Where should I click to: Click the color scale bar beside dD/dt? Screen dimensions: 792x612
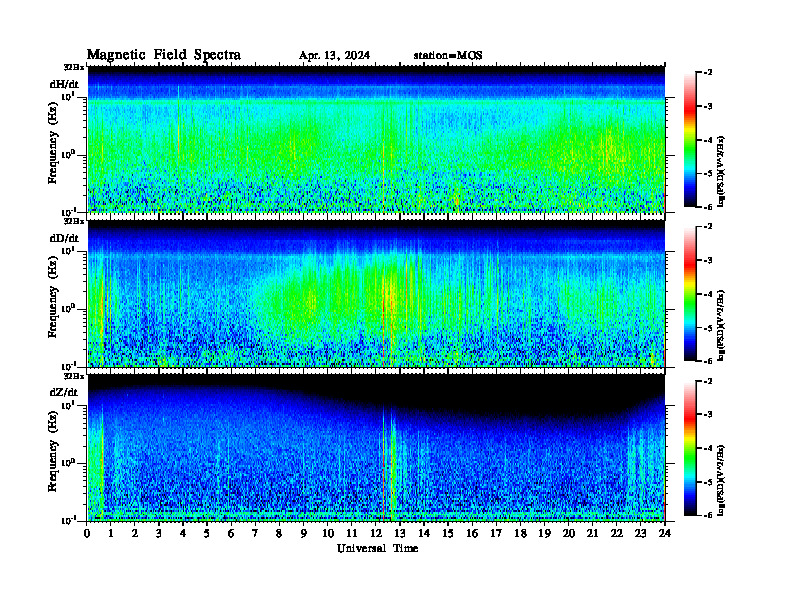[x=690, y=294]
